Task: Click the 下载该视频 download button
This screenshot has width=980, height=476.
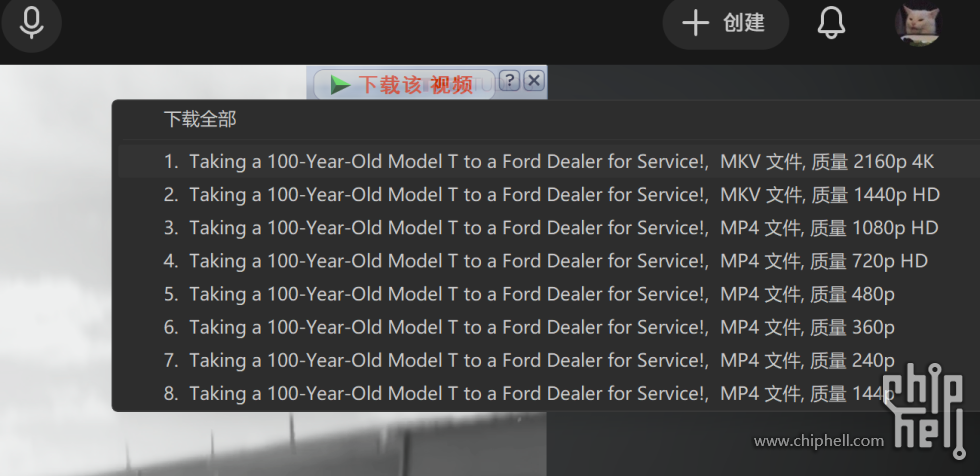Action: point(404,84)
